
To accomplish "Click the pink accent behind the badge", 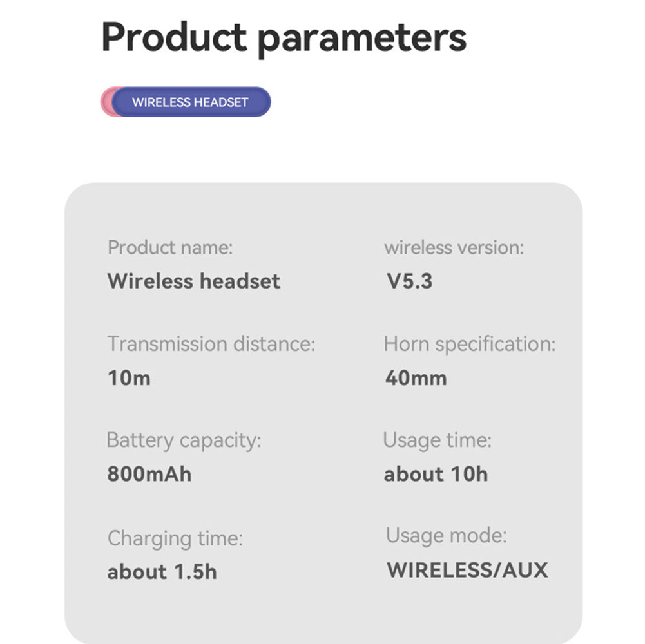I will (x=106, y=102).
